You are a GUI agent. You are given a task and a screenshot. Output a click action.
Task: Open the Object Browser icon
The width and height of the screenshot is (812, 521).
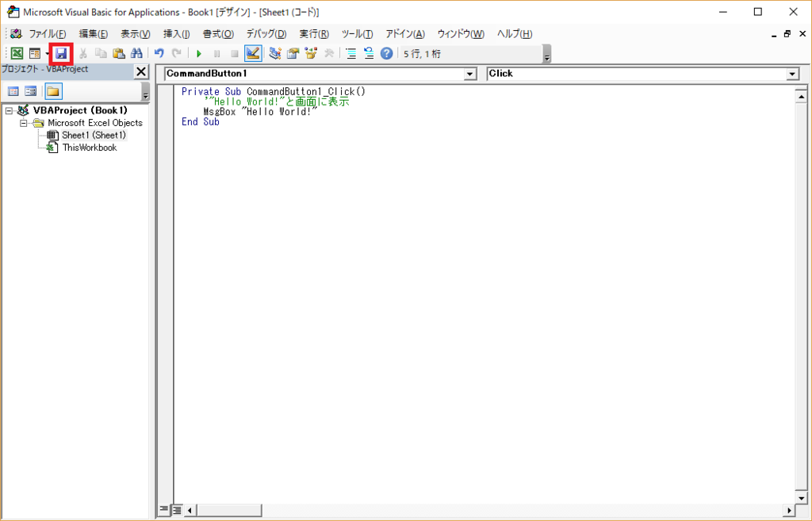311,53
